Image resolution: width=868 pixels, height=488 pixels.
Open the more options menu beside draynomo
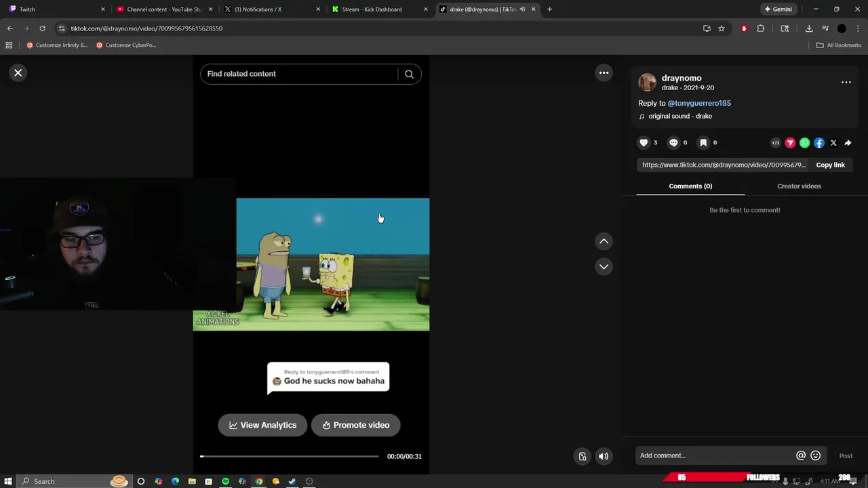coord(846,82)
